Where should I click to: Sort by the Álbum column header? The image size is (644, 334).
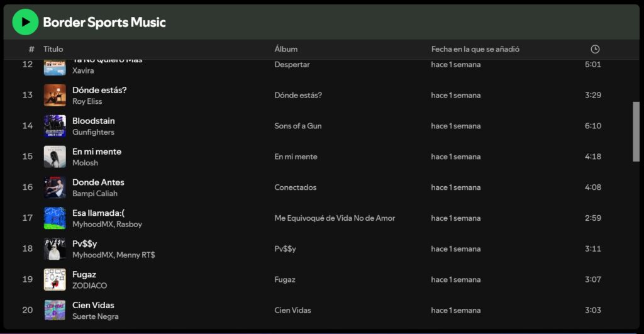[x=286, y=49]
